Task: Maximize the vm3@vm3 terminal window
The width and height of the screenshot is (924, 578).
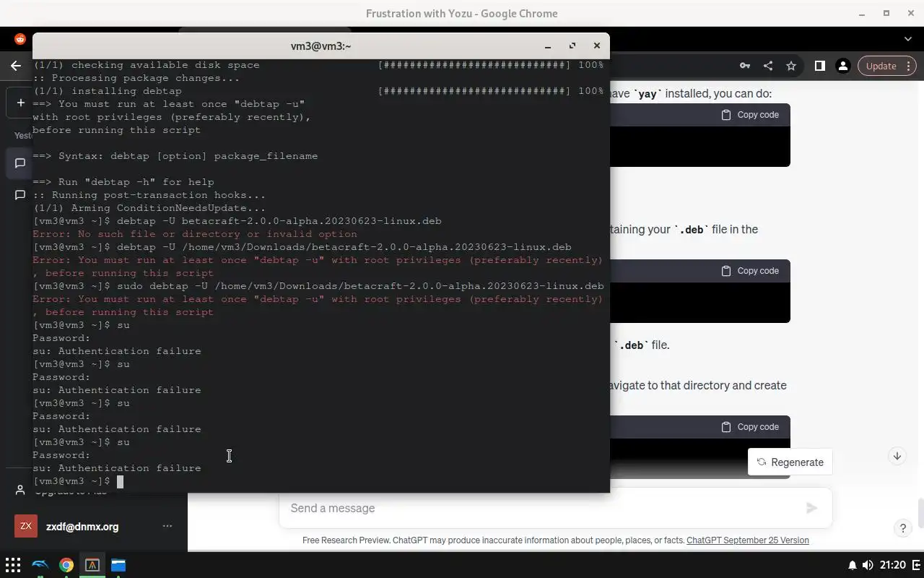Action: pyautogui.click(x=572, y=46)
